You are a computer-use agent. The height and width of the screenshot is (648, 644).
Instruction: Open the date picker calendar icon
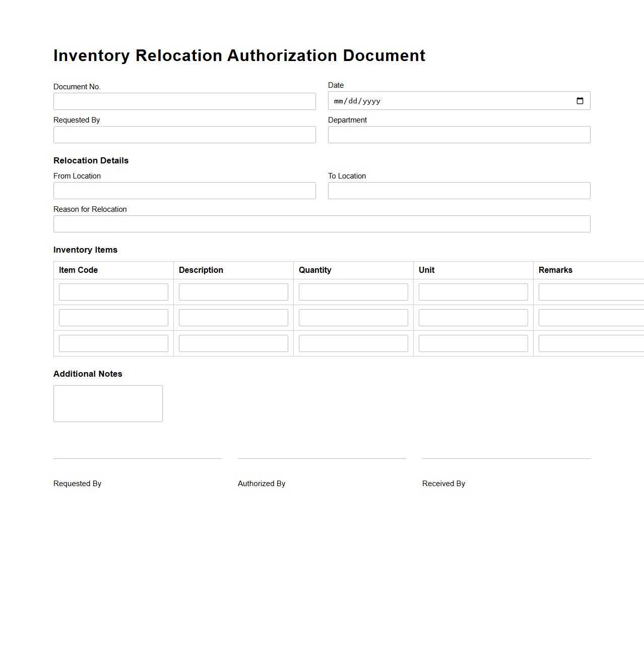coord(579,100)
